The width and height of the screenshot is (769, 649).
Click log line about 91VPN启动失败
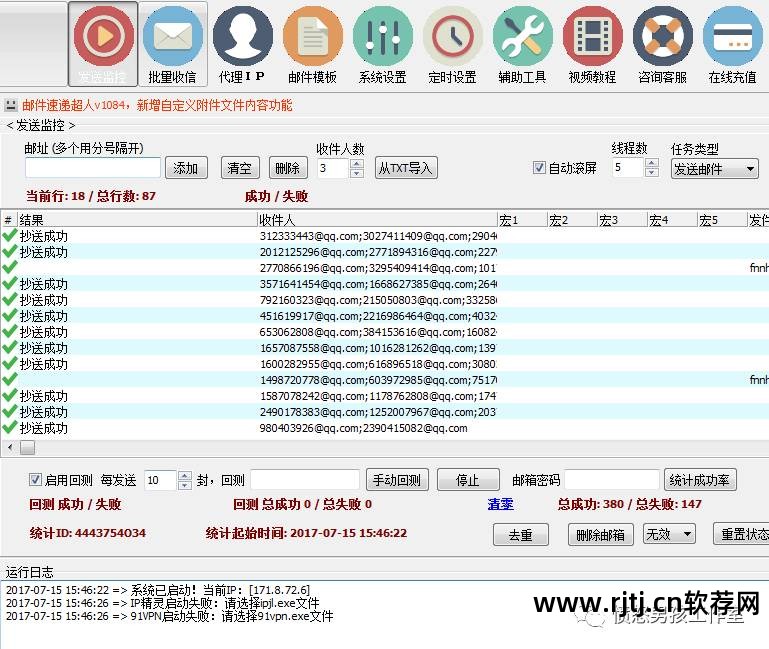tap(170, 616)
